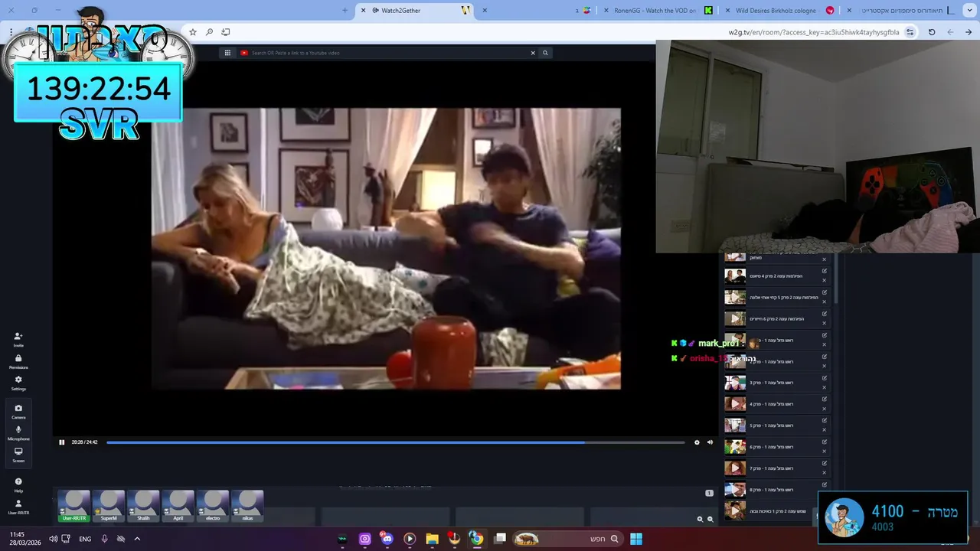Open browser zoom magnifier icon

tap(209, 32)
